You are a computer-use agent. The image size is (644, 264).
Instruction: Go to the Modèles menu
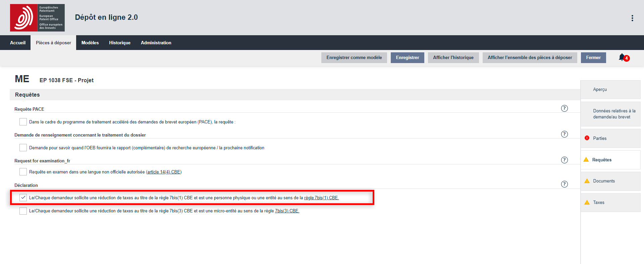[x=90, y=43]
